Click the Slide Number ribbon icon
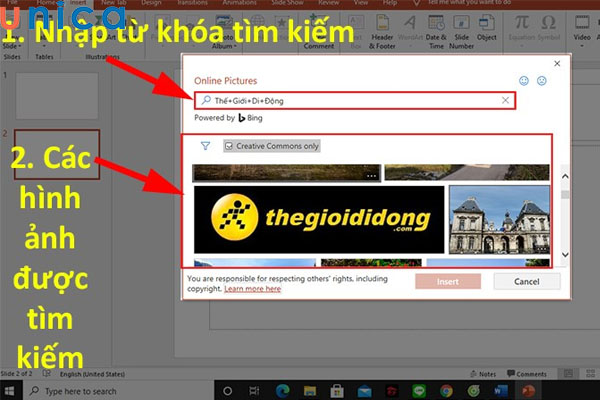The width and height of the screenshot is (600, 400). (461, 32)
